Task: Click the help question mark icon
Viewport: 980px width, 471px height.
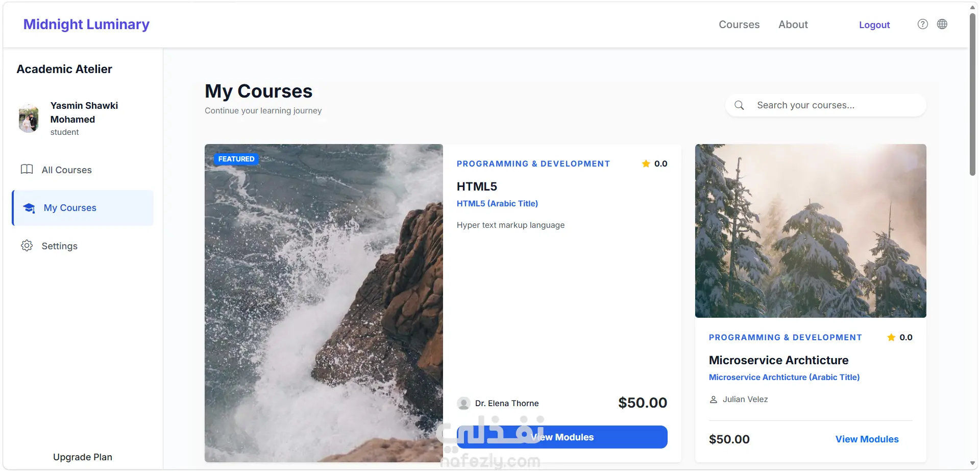Action: pos(922,24)
